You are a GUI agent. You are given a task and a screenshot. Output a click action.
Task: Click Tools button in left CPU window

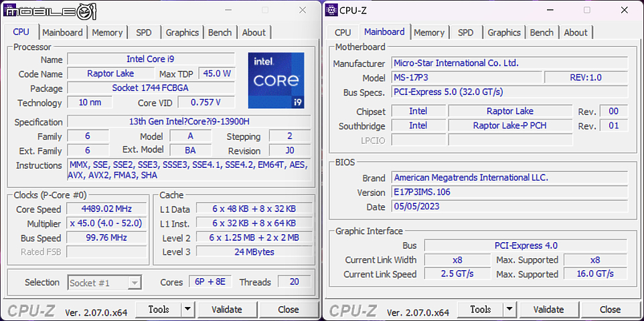click(x=159, y=309)
